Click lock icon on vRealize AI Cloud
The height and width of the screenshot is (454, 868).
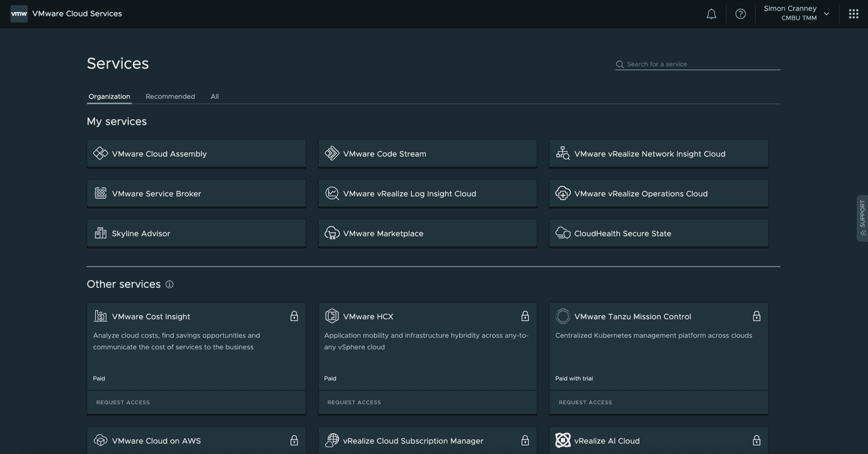[x=757, y=440]
